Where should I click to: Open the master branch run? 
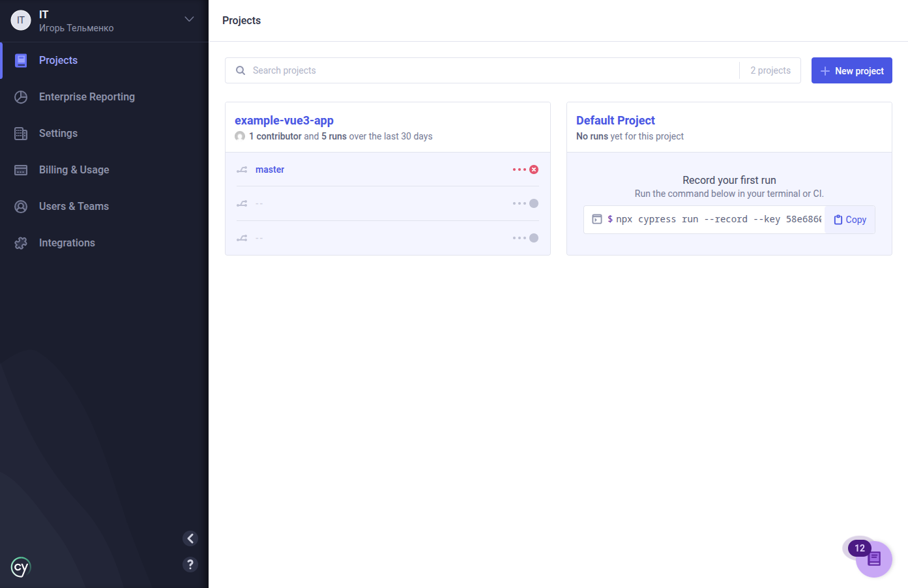270,169
